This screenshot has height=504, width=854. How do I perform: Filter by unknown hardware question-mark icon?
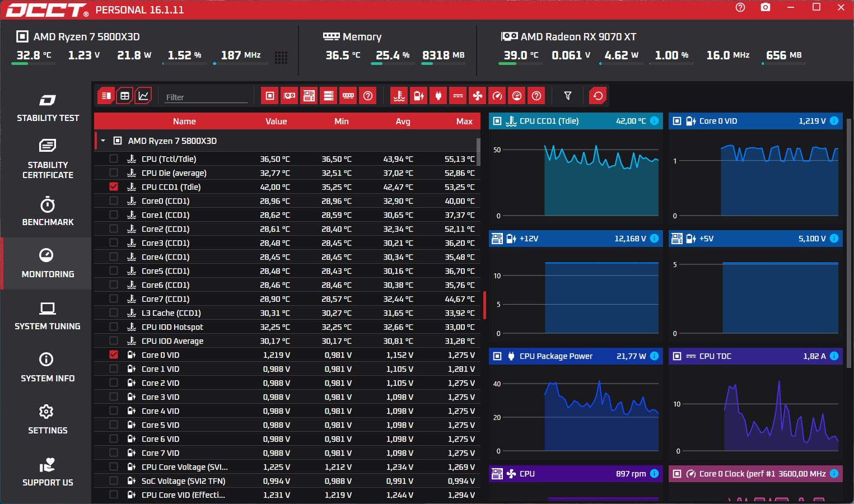(368, 96)
